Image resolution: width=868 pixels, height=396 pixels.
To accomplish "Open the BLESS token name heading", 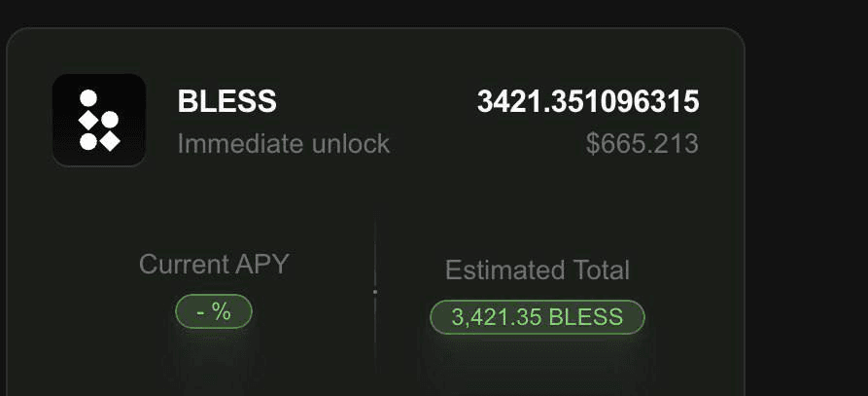I will [x=226, y=101].
